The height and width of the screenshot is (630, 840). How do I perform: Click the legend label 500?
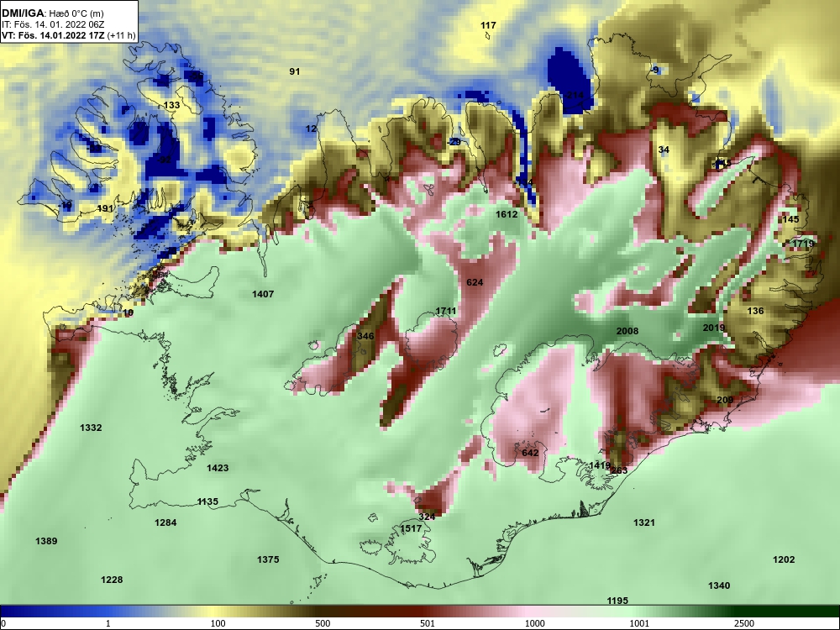coord(323,623)
